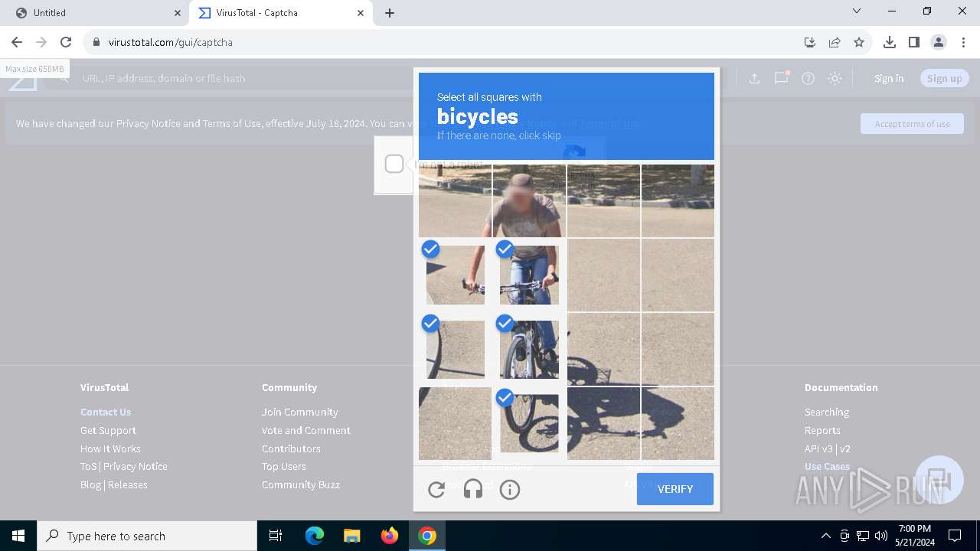Deselect the checked tile with the bike frame
The width and height of the screenshot is (980, 551).
click(529, 349)
